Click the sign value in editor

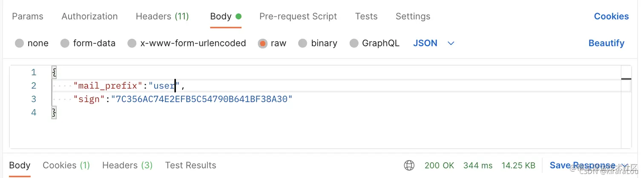coord(201,99)
